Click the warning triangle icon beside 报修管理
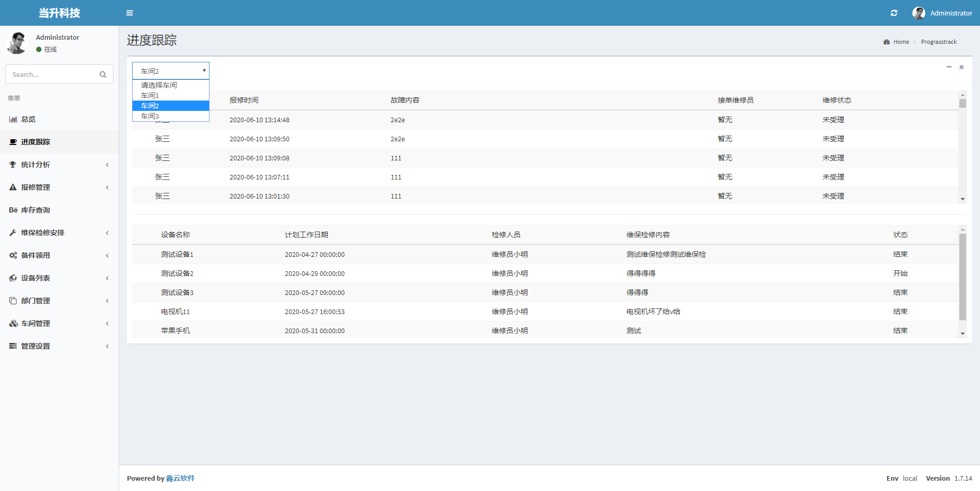Viewport: 980px width, 491px height. [13, 187]
